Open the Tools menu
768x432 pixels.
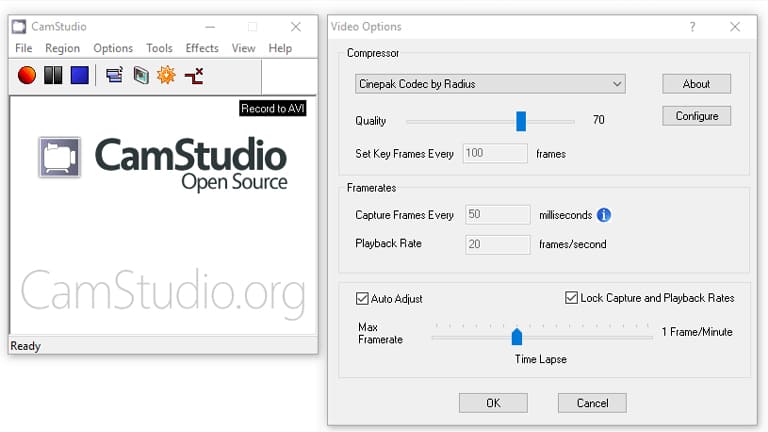pos(159,48)
